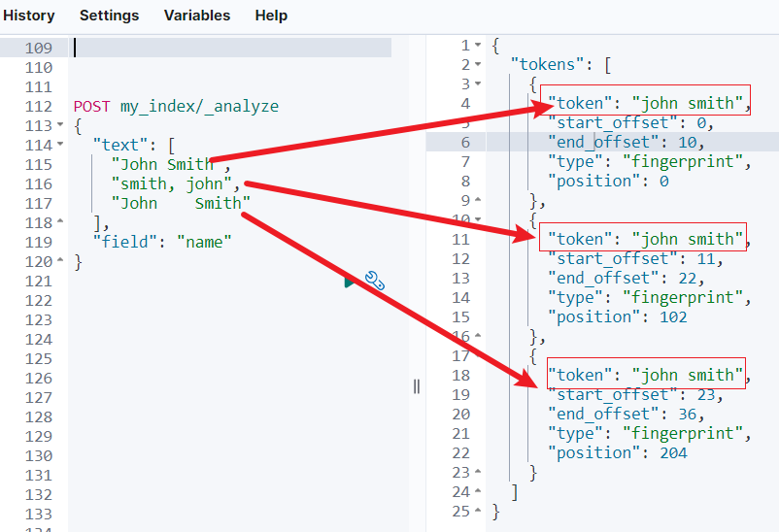Open the Variables menu item
Image resolution: width=779 pixels, height=532 pixels.
pyautogui.click(x=197, y=16)
